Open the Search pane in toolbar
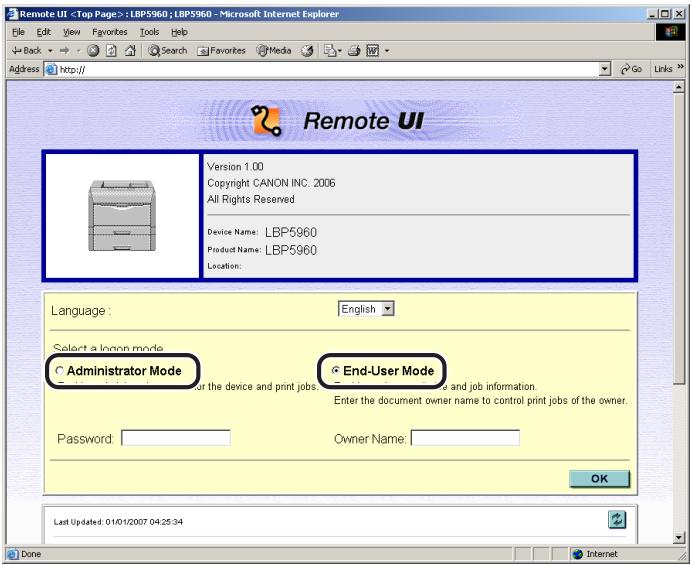 [x=168, y=51]
